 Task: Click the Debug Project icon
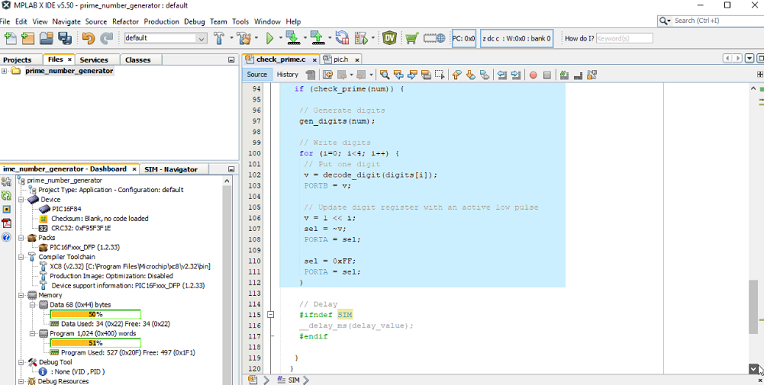coord(362,38)
